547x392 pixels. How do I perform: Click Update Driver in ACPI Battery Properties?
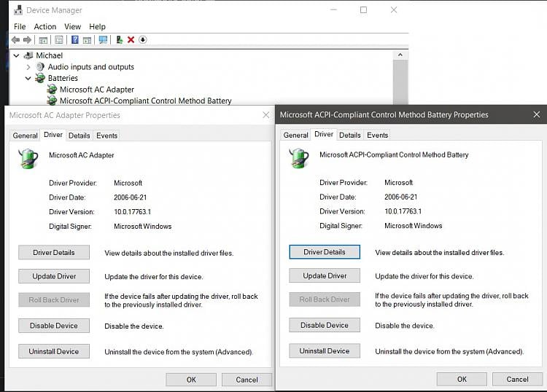325,275
